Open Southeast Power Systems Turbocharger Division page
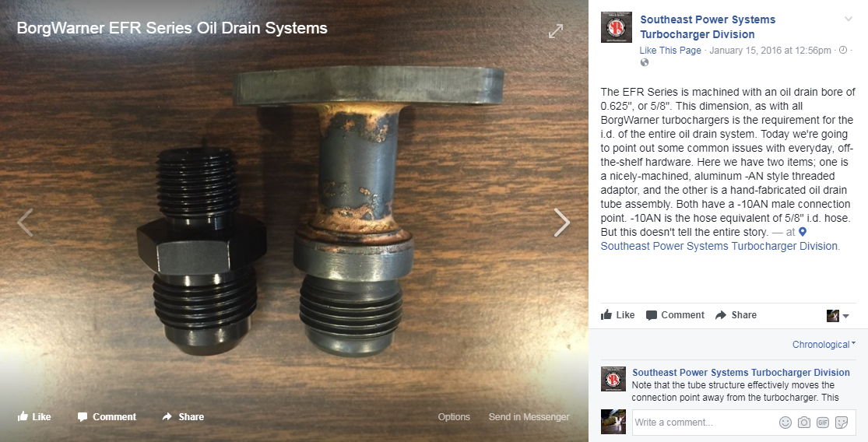The image size is (868, 442). coord(708,26)
